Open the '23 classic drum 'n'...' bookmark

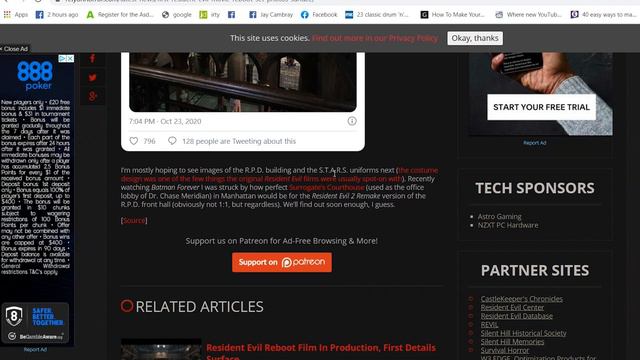pyautogui.click(x=377, y=15)
